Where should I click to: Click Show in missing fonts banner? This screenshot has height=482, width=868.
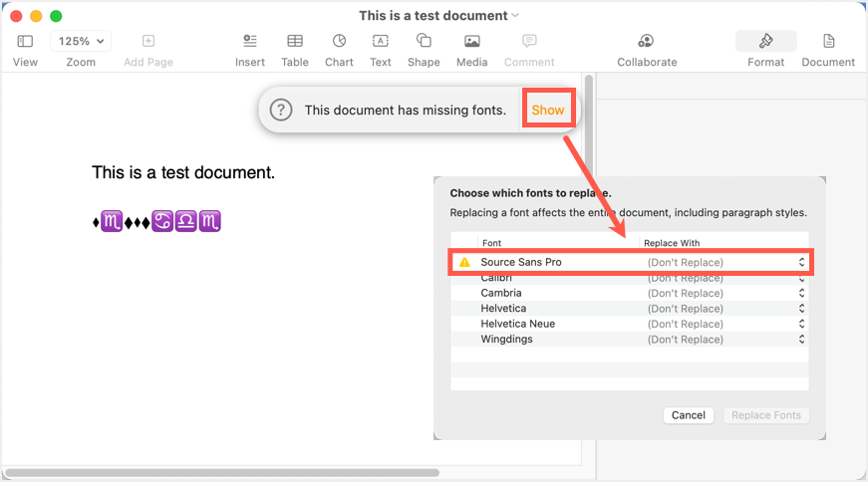[x=547, y=110]
